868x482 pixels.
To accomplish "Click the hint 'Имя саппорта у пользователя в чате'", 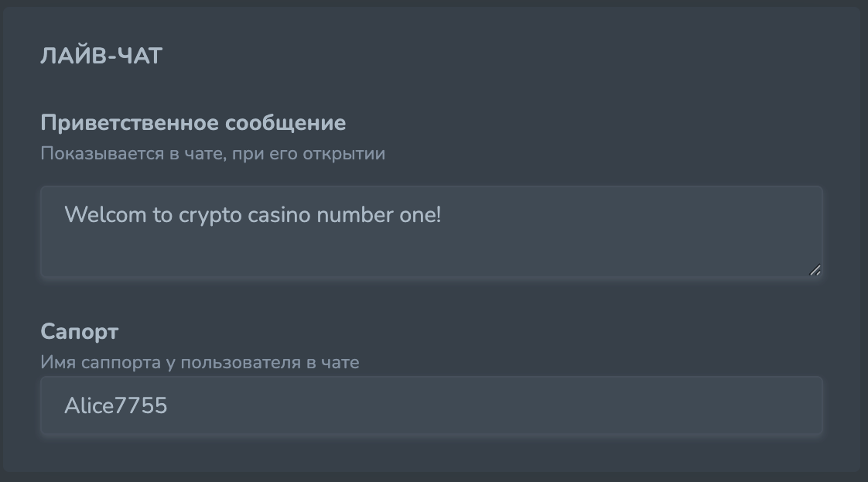I will click(x=200, y=362).
